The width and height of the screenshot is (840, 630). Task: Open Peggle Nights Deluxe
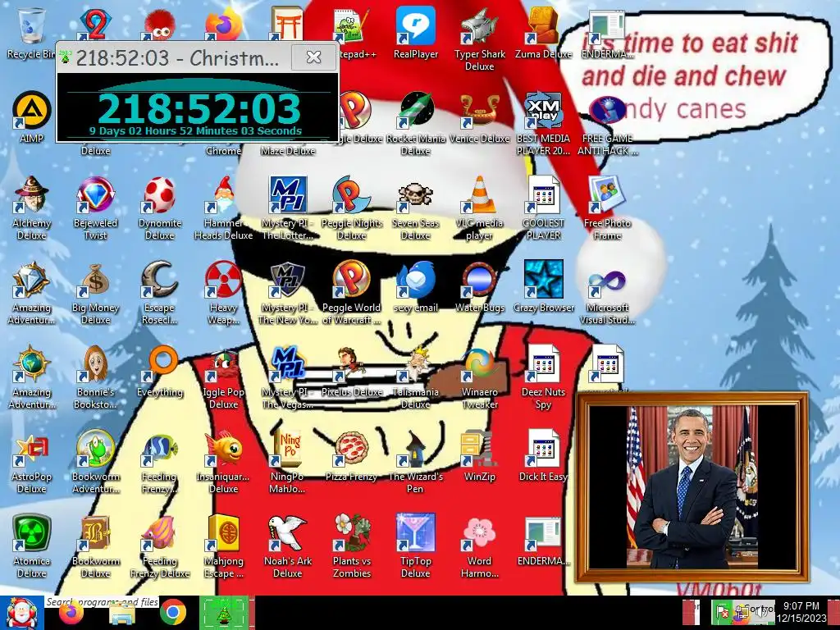(351, 209)
